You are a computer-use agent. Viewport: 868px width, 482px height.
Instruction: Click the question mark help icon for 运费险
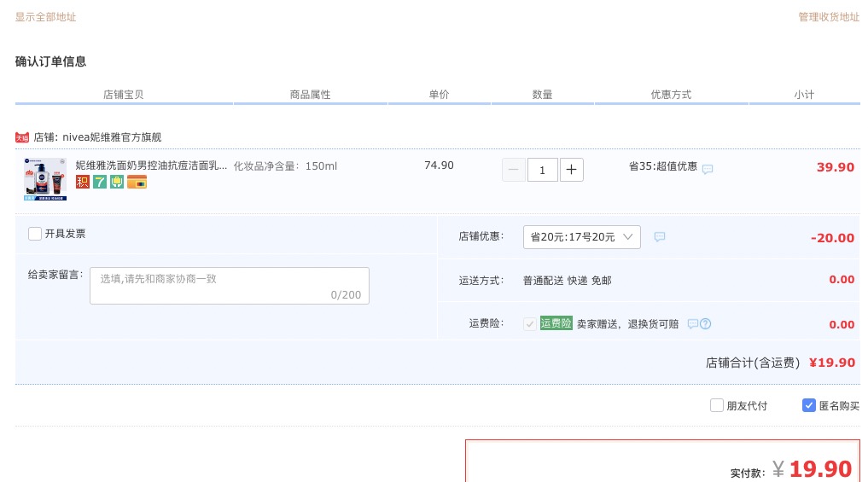coord(705,323)
